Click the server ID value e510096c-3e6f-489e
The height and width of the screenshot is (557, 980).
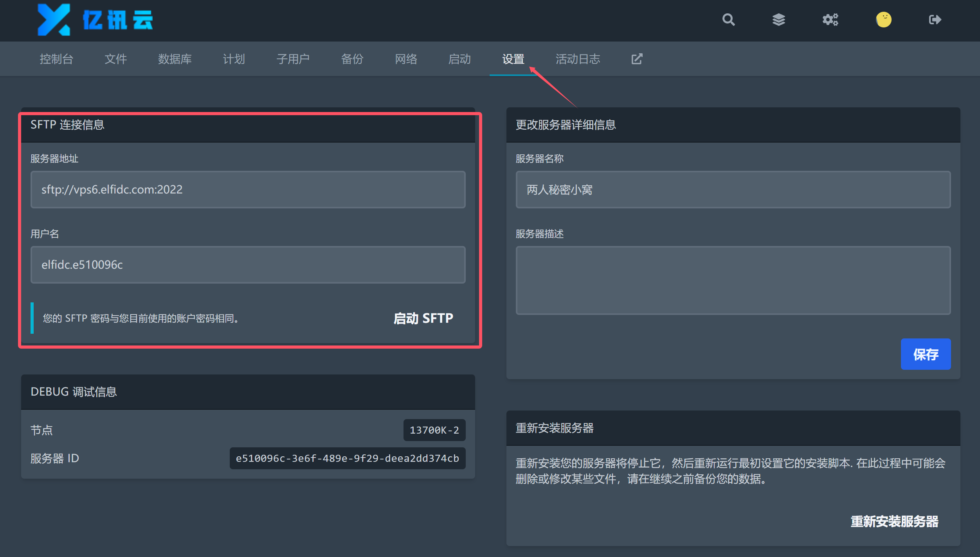(x=348, y=458)
